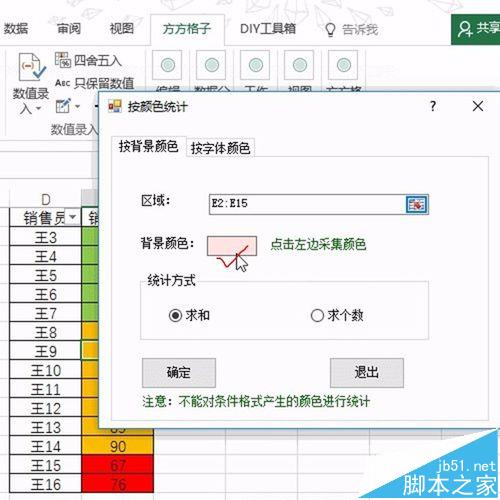Click the round ribbon icon above 数据

tap(211, 65)
